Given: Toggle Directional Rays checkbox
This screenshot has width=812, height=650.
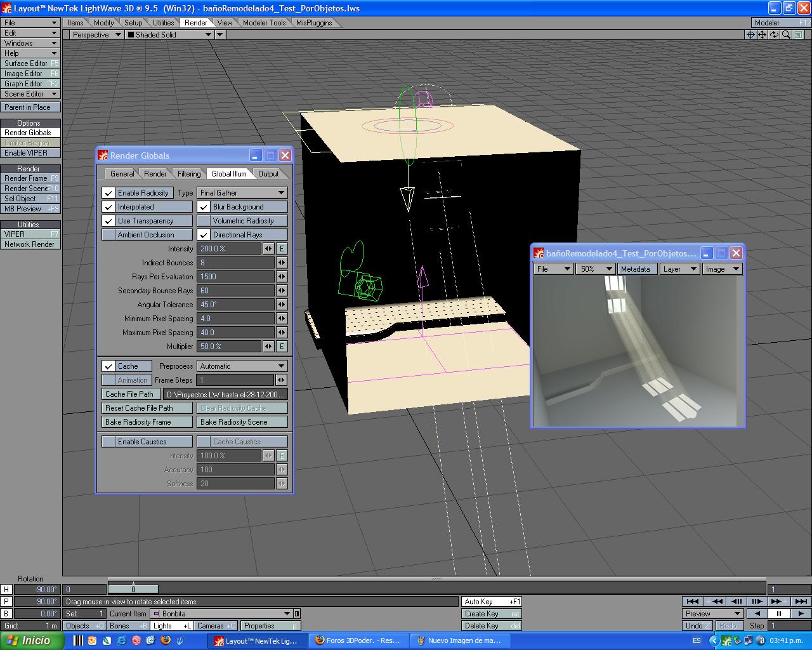Looking at the screenshot, I should pyautogui.click(x=204, y=235).
